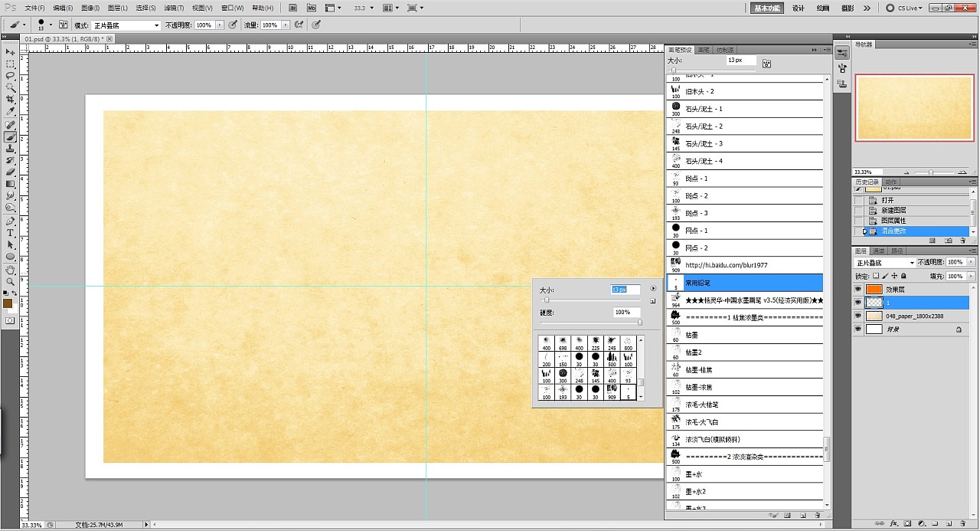Select the Clone Stamp tool
This screenshot has height=531, width=980.
point(11,149)
